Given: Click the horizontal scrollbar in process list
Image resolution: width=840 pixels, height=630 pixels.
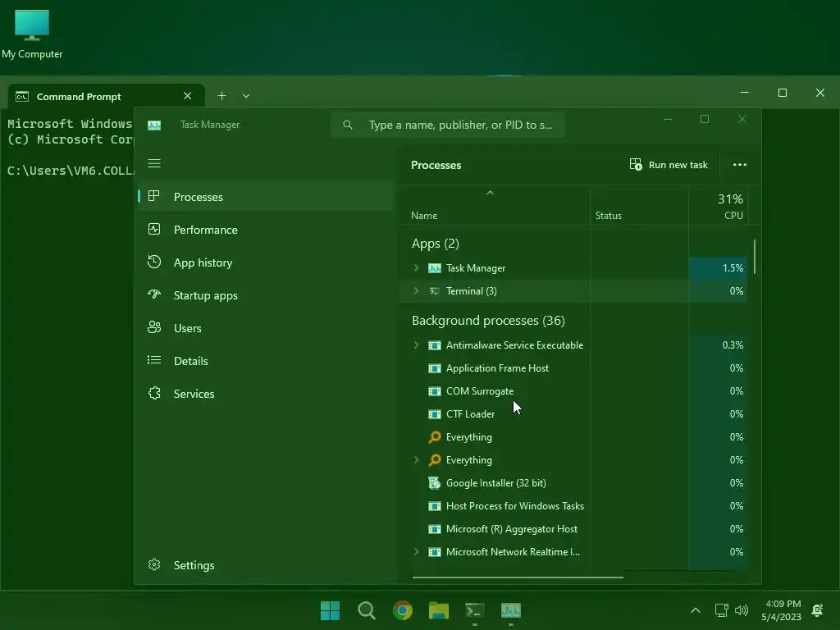Looking at the screenshot, I should (518, 577).
